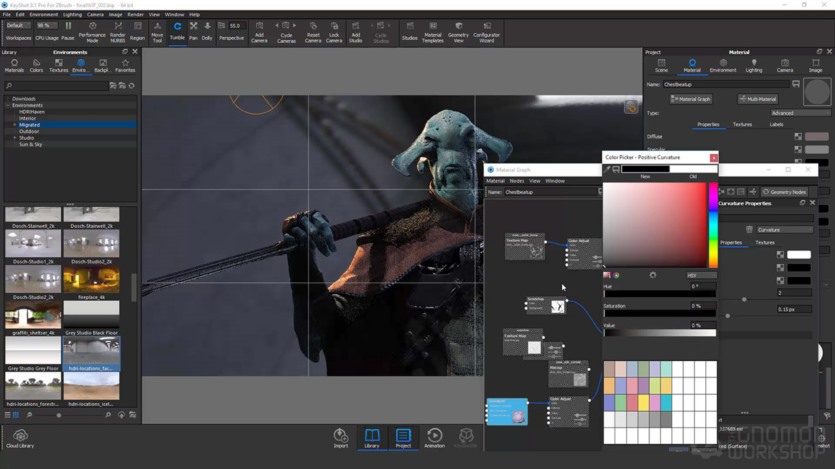This screenshot has height=469, width=835.
Task: Click the Add Studio icon
Action: pos(356,31)
